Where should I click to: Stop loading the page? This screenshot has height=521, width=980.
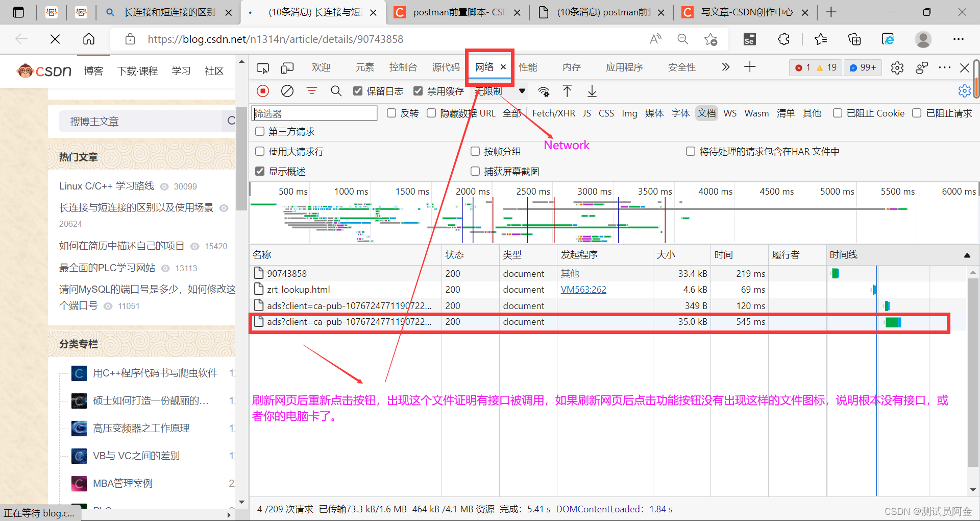coord(55,39)
